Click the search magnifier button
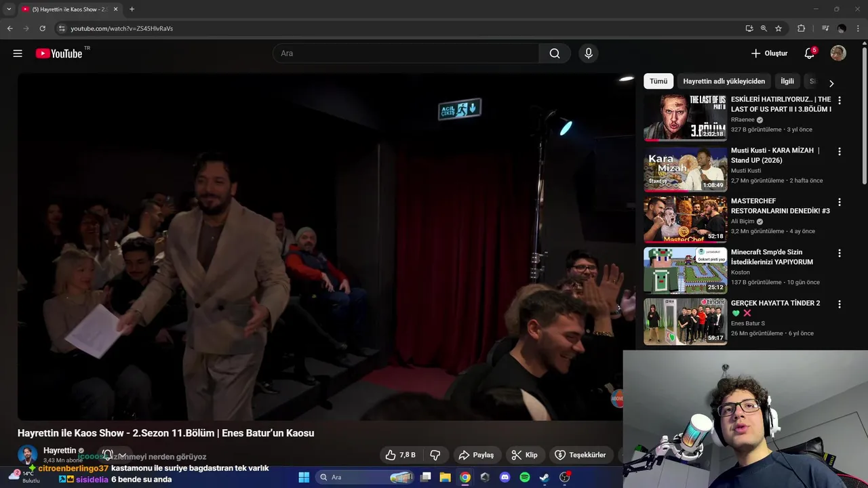This screenshot has height=488, width=868. (555, 54)
